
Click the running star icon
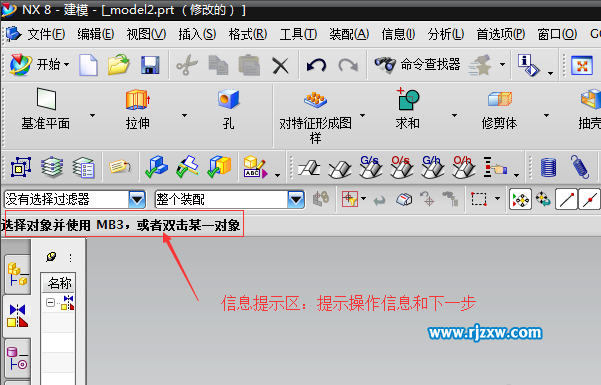click(x=480, y=64)
